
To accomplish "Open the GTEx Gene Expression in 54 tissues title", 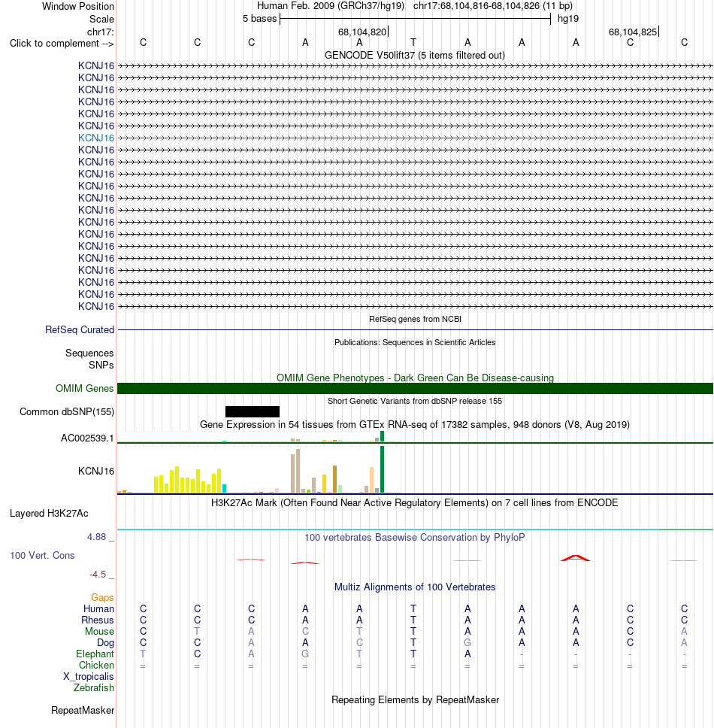I will 415,424.
